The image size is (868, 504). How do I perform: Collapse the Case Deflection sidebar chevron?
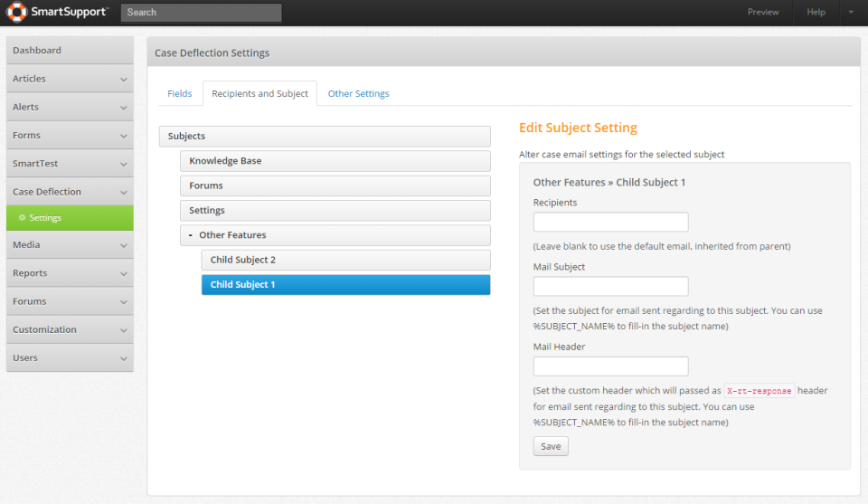(124, 193)
